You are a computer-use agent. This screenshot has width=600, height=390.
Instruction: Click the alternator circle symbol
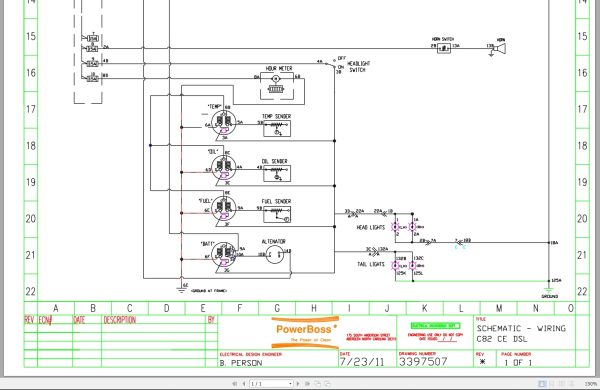tap(275, 255)
